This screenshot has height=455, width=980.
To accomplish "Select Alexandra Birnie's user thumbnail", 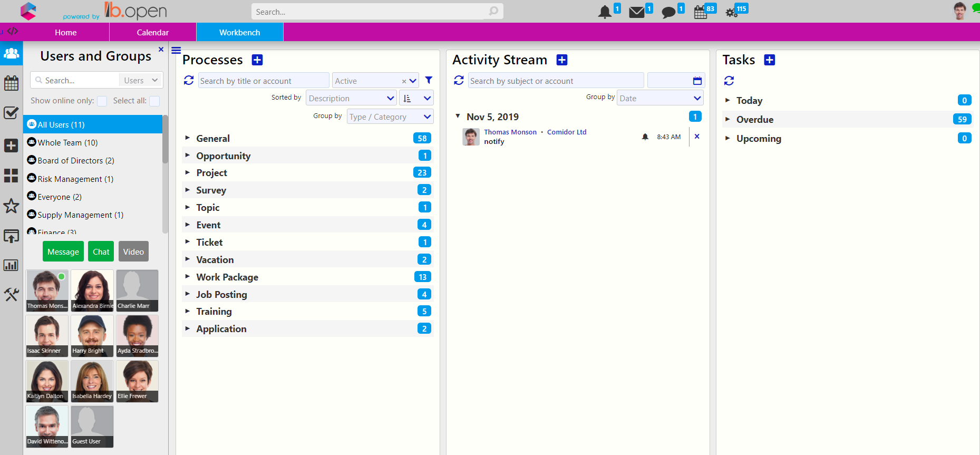I will tap(92, 290).
